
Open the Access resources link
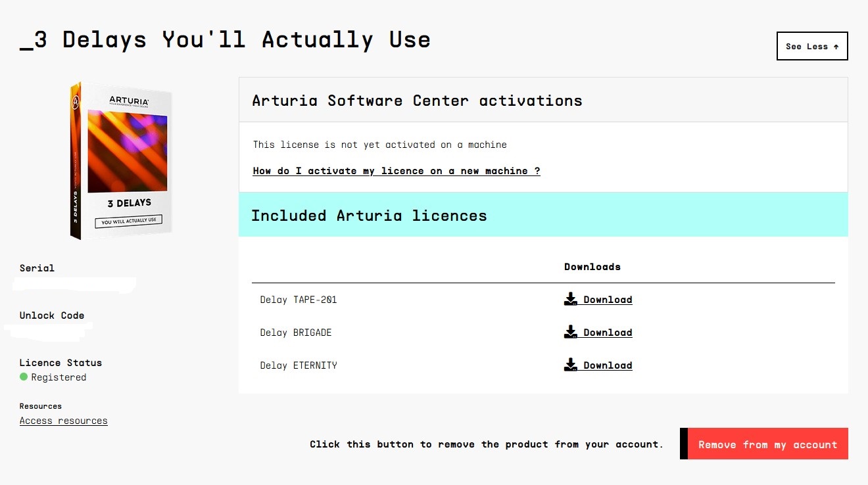(x=64, y=421)
